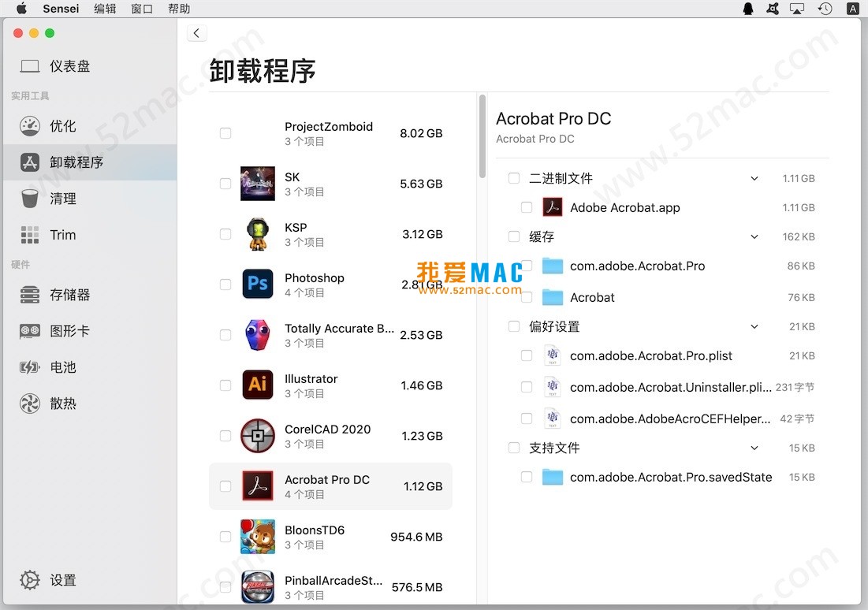Check the Adobe Acrobat.app checkbox
The width and height of the screenshot is (868, 610).
tap(527, 207)
